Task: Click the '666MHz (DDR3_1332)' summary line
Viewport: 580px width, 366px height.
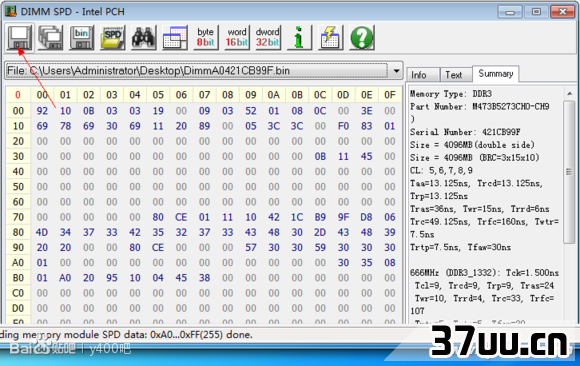Action: coord(484,273)
